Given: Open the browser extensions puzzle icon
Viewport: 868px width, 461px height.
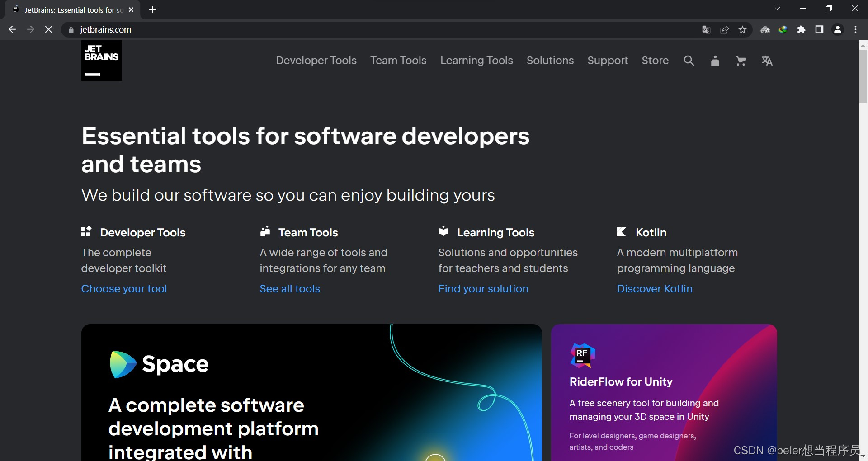Looking at the screenshot, I should (x=801, y=29).
